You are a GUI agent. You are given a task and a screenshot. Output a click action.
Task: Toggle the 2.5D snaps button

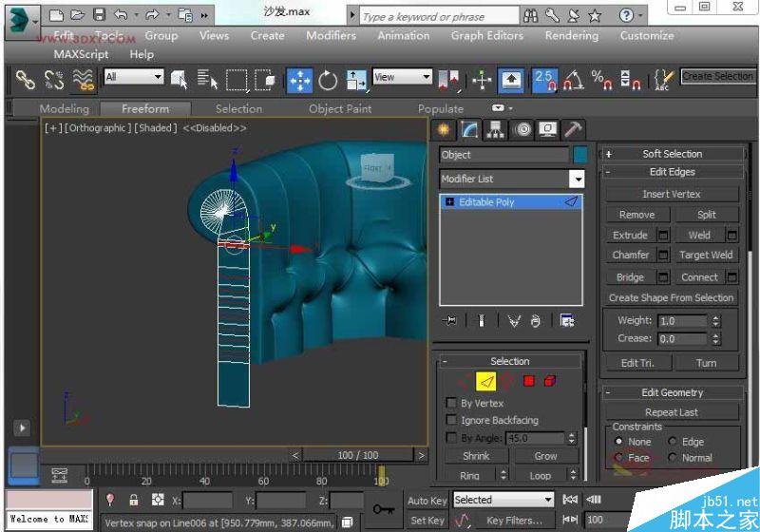[x=544, y=80]
